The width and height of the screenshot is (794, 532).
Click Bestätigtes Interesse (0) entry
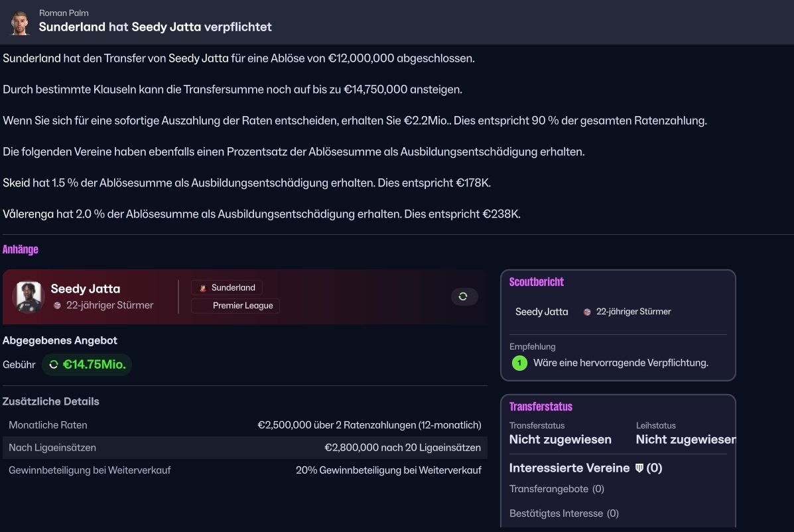click(564, 513)
